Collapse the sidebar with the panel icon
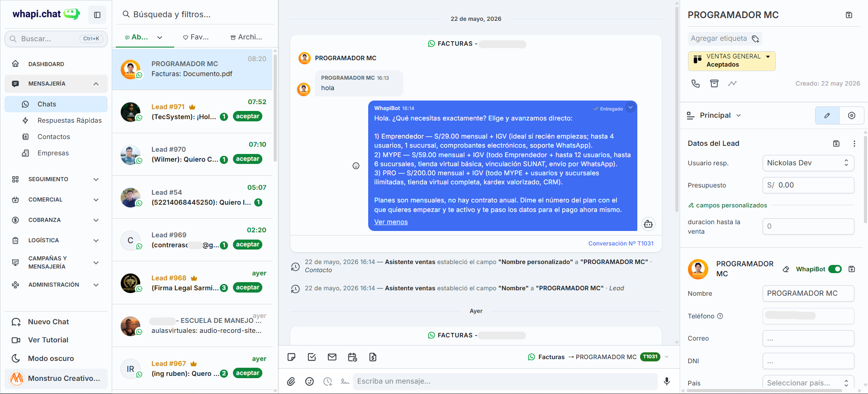 97,15
